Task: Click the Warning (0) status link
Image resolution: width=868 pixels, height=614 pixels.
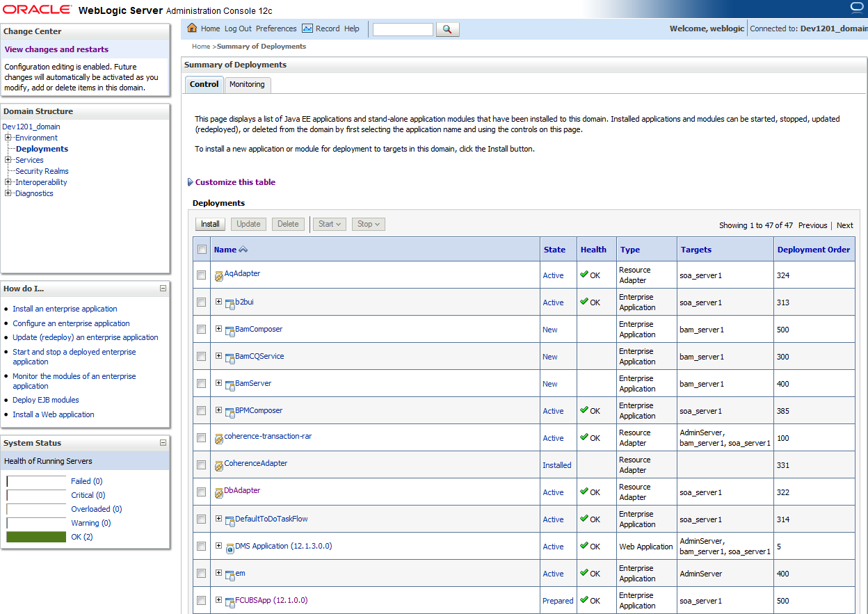Action: pyautogui.click(x=90, y=523)
